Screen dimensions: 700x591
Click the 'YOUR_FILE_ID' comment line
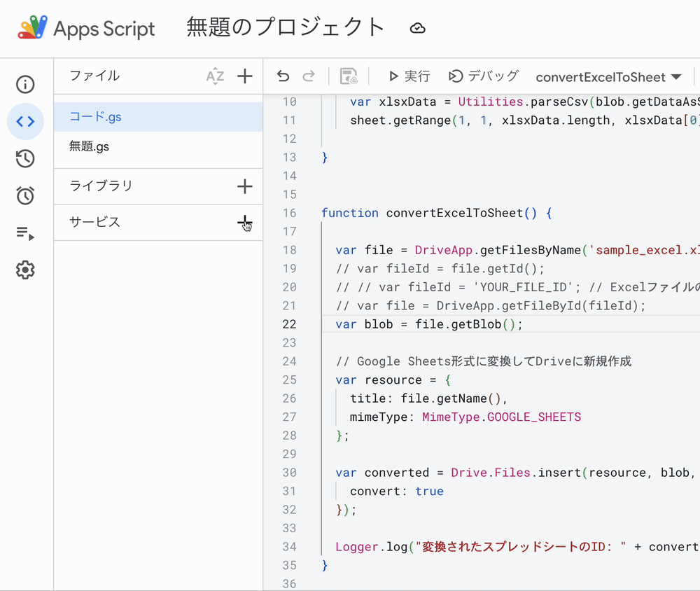(517, 287)
